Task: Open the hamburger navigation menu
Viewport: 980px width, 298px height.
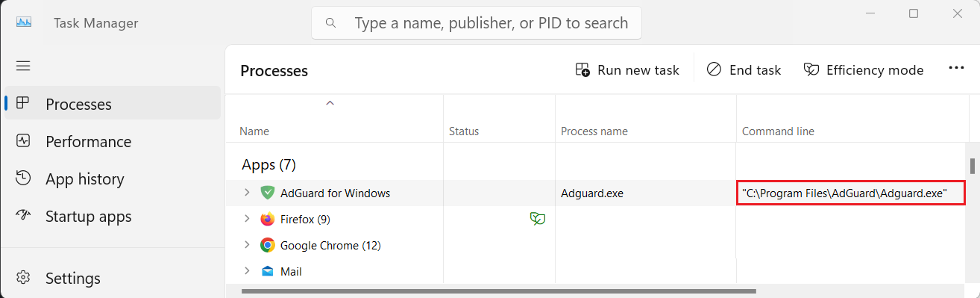Action: [x=23, y=66]
